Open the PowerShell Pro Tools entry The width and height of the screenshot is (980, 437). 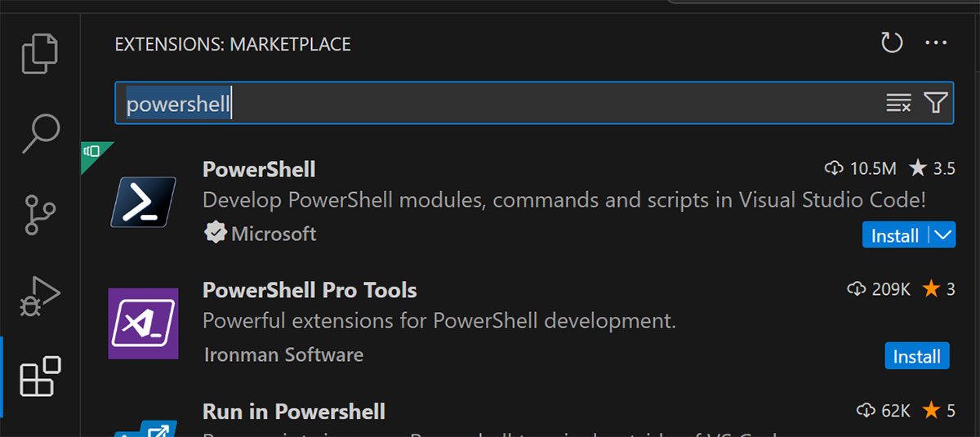click(310, 290)
